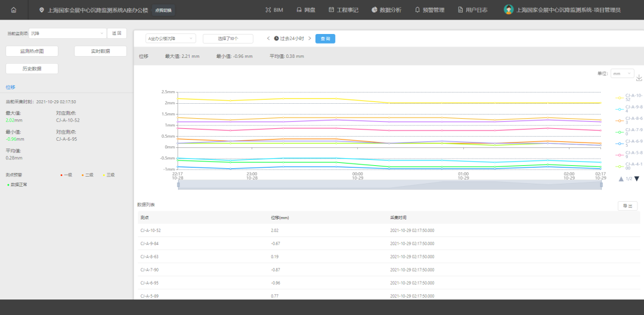Select table row CJ-A-10-52
644x315 pixels.
pyautogui.click(x=389, y=230)
